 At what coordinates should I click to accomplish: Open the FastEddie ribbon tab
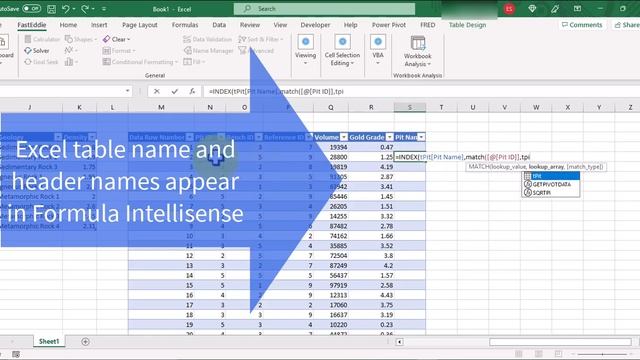[31, 25]
